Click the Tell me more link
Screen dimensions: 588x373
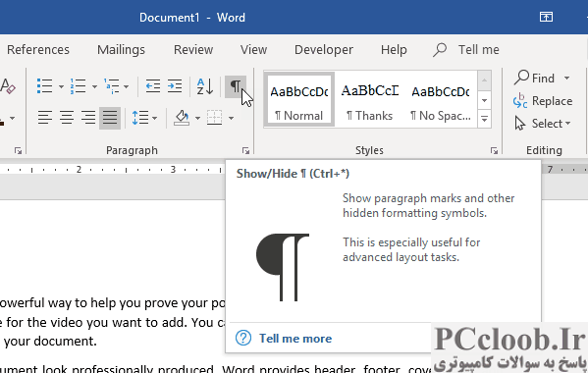[295, 338]
